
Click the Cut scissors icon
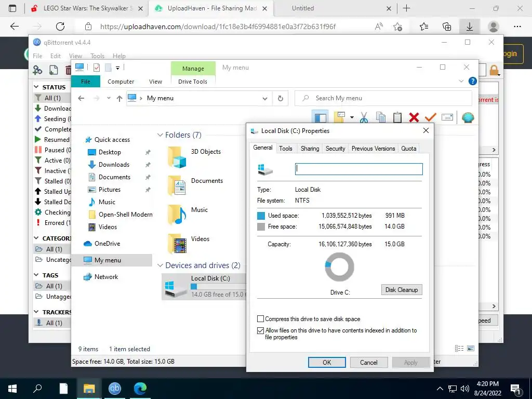coord(364,118)
